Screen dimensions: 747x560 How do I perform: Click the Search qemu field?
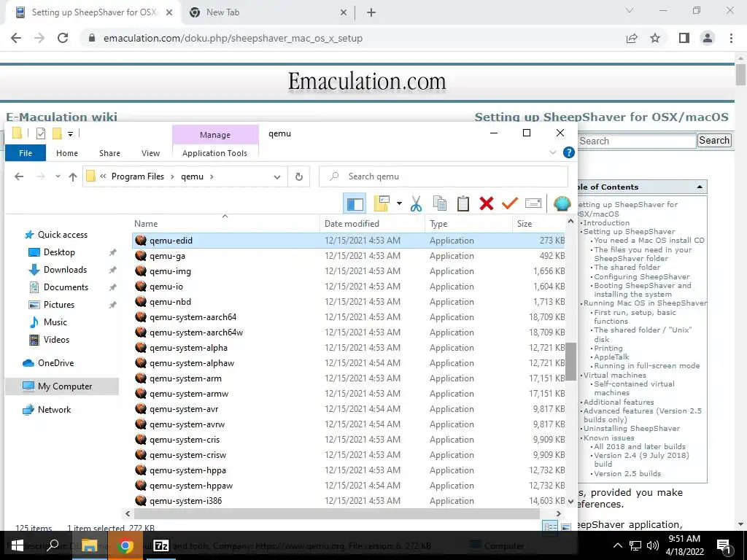tap(444, 176)
